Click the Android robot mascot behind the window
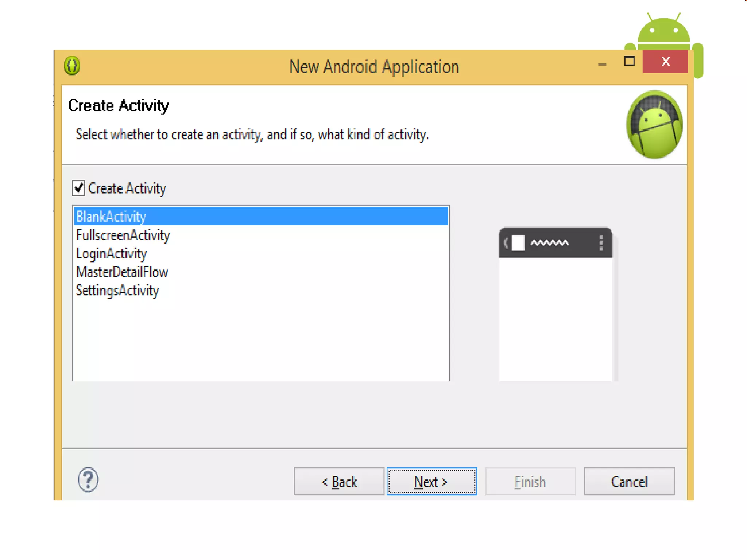Image resolution: width=747 pixels, height=560 pixels. [663, 33]
